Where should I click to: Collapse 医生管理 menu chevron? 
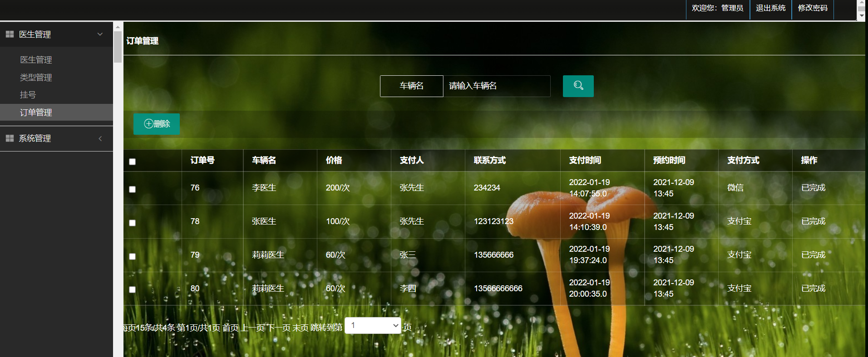click(x=100, y=34)
